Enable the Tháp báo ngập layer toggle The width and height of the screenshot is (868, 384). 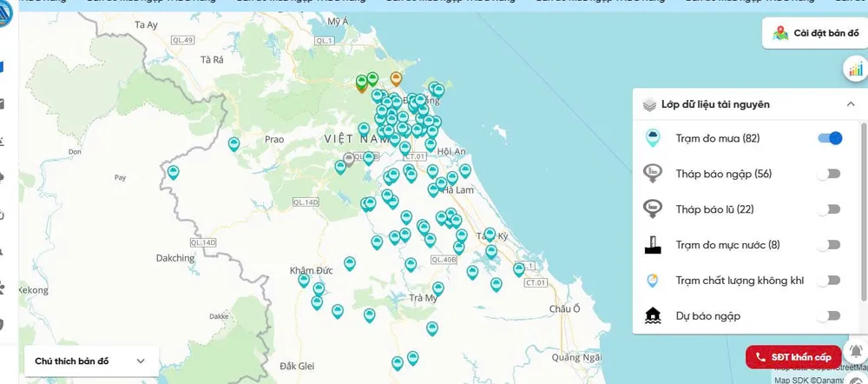coord(830,174)
